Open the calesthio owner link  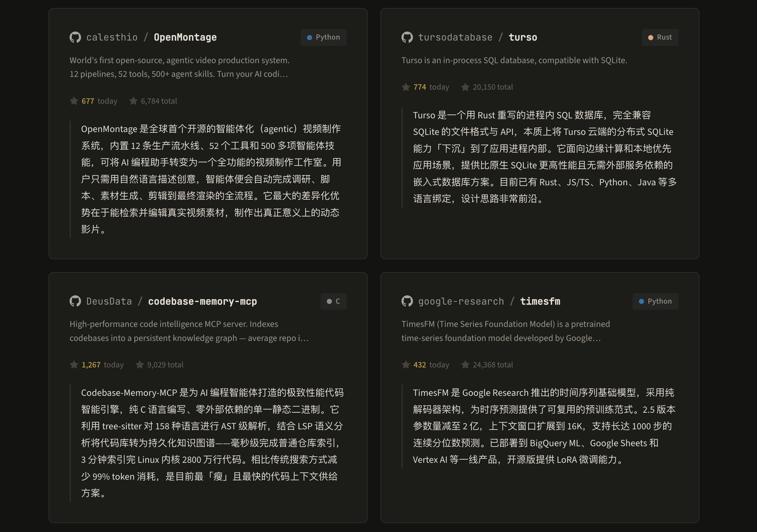tap(112, 37)
